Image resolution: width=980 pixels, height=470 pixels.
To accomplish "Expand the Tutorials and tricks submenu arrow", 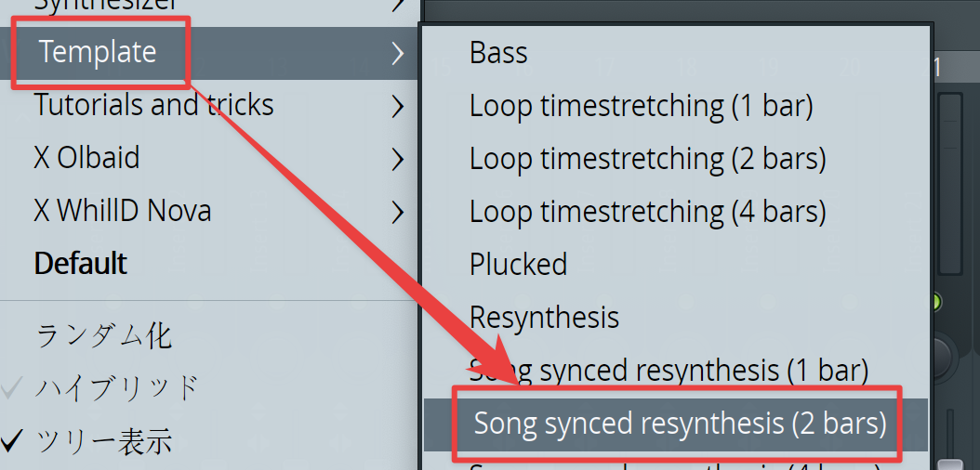I will click(398, 107).
